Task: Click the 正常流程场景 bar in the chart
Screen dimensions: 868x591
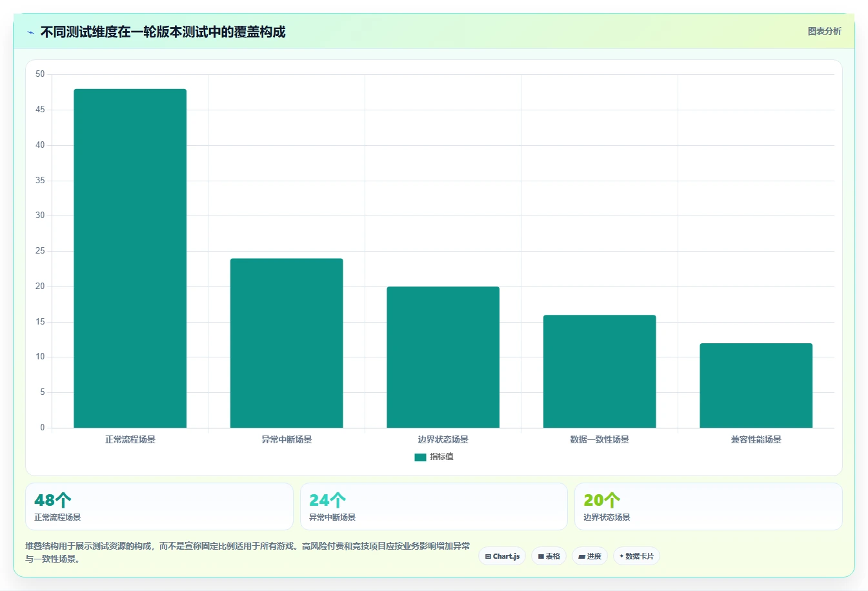Action: coord(130,258)
